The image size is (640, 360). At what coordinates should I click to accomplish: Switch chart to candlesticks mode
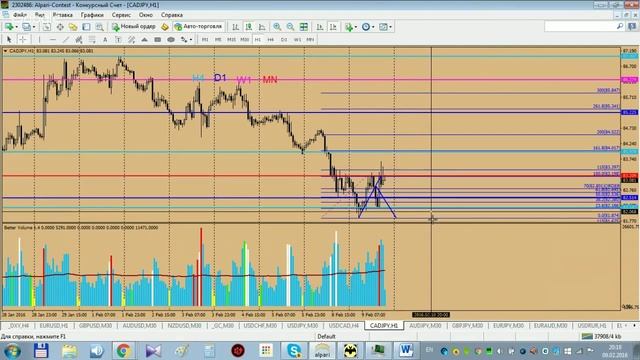pos(249,27)
